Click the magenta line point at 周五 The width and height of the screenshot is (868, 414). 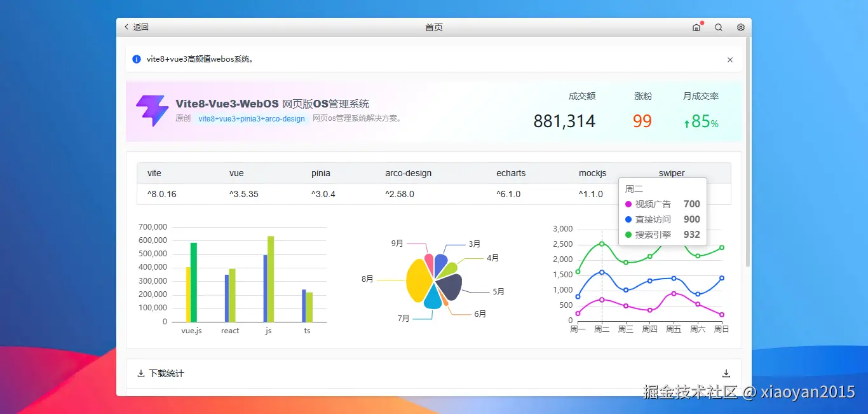point(674,293)
